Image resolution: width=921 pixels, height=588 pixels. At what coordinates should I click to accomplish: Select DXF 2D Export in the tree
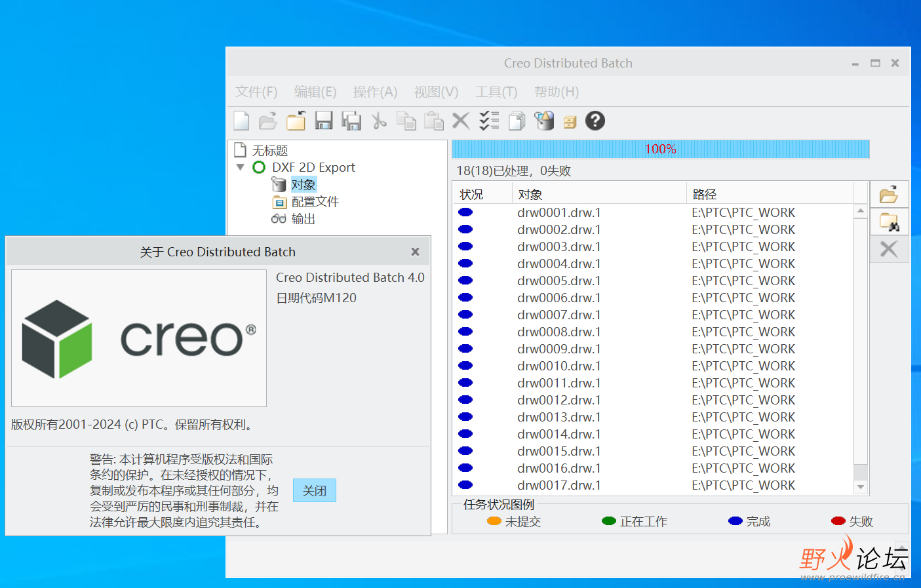pos(313,167)
